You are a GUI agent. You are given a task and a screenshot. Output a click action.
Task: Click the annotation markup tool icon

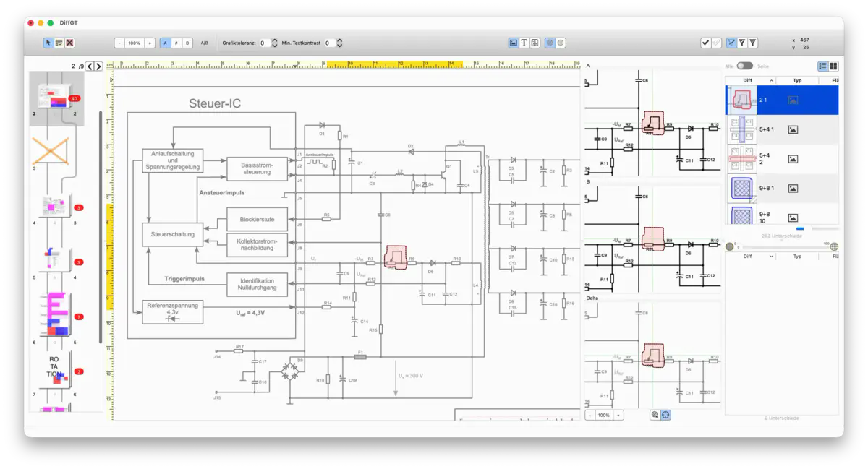(60, 43)
